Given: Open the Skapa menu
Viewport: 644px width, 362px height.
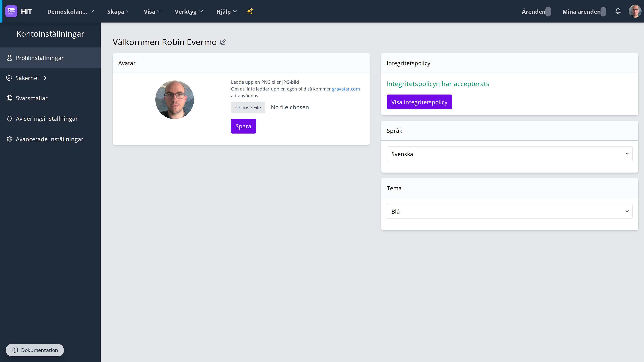Looking at the screenshot, I should click(x=119, y=11).
